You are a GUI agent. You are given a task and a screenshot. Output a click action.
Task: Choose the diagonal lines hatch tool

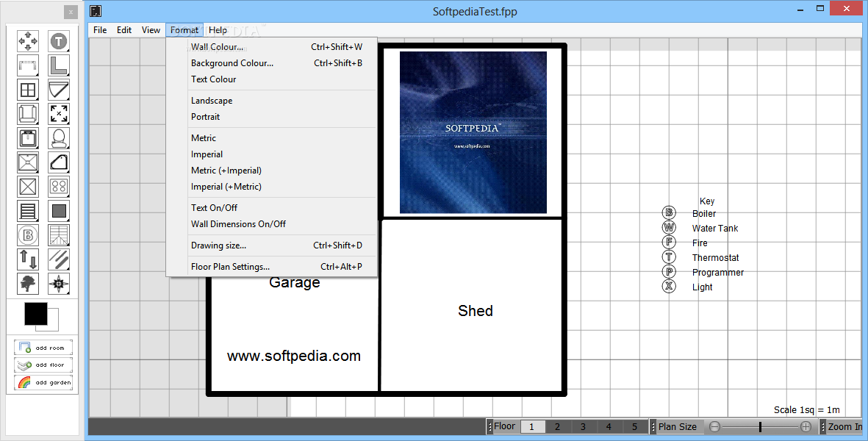click(59, 259)
